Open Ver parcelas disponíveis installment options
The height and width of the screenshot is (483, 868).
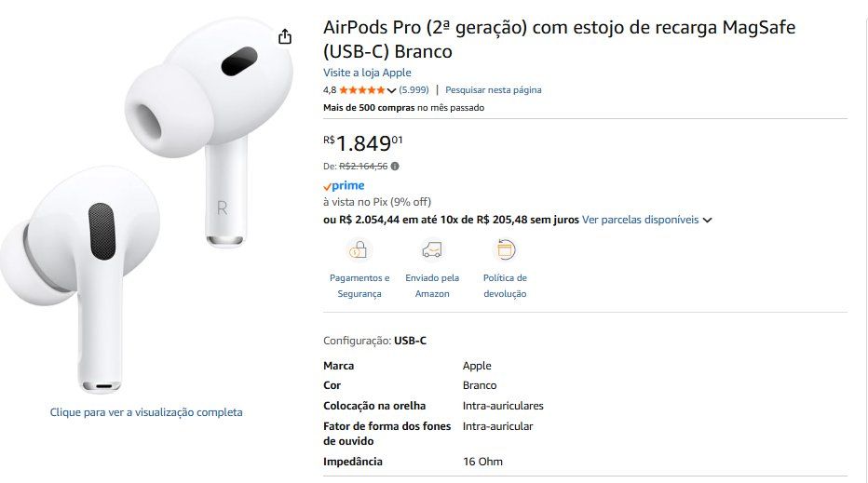click(640, 220)
